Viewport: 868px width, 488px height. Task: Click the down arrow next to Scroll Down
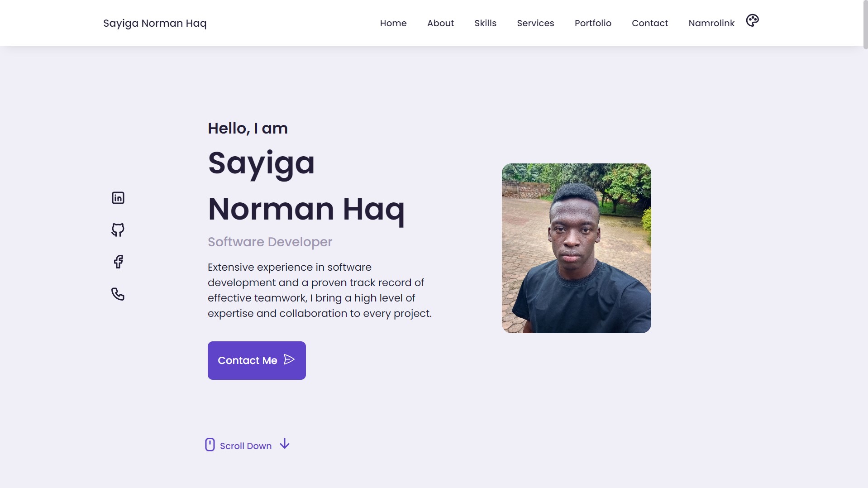coord(285,444)
